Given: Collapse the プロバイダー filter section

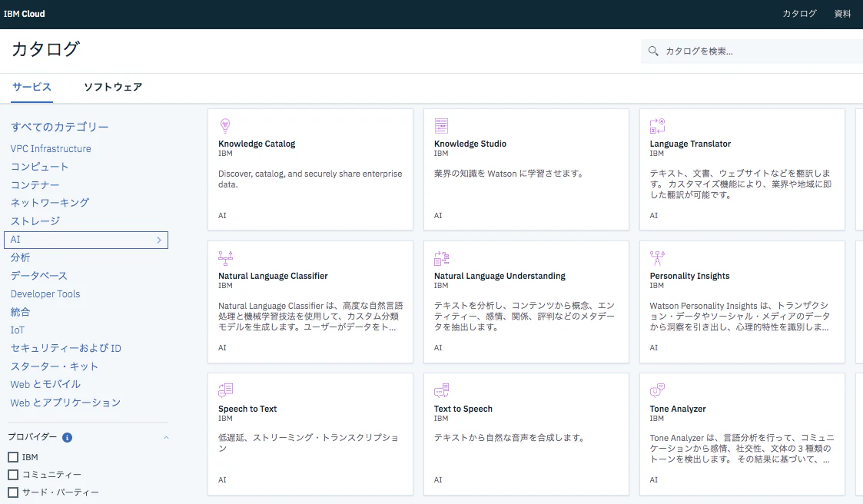Looking at the screenshot, I should [166, 437].
